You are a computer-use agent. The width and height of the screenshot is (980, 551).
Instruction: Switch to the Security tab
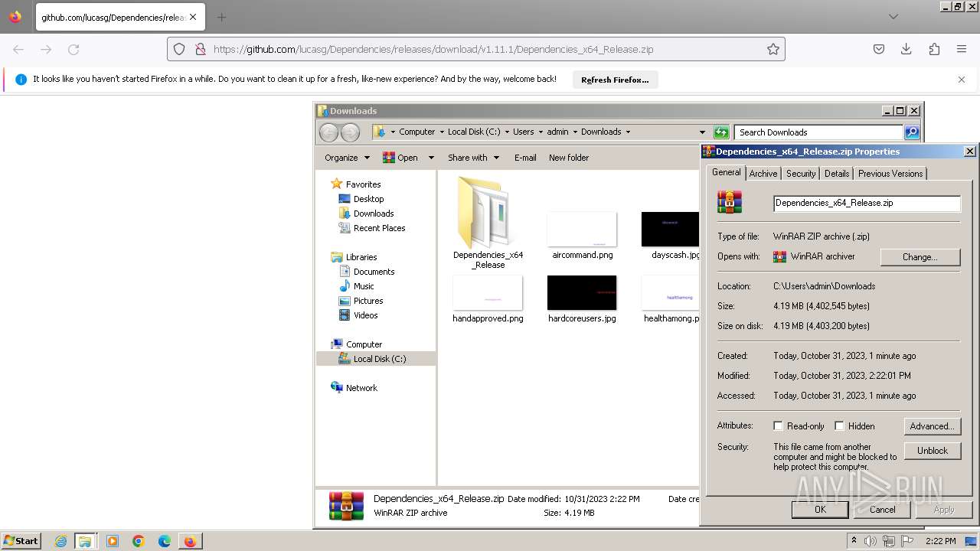[x=801, y=174]
